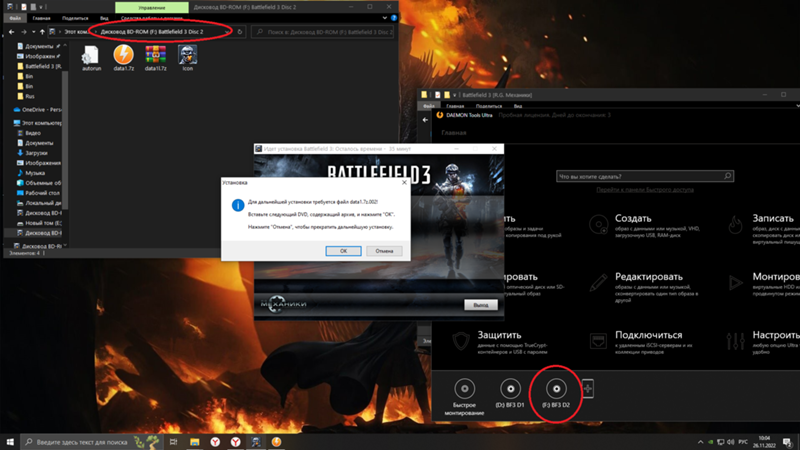The image size is (800, 450).
Task: Select Видео in the Explorer sidebar
Action: [x=33, y=133]
